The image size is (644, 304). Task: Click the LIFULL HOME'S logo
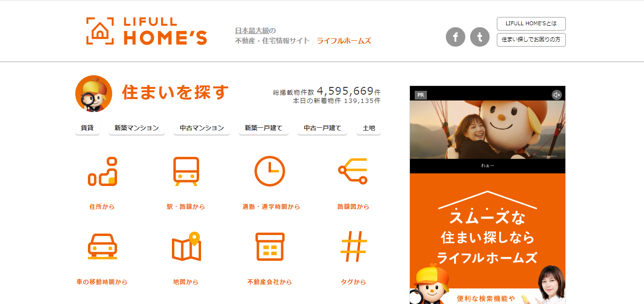click(x=146, y=32)
